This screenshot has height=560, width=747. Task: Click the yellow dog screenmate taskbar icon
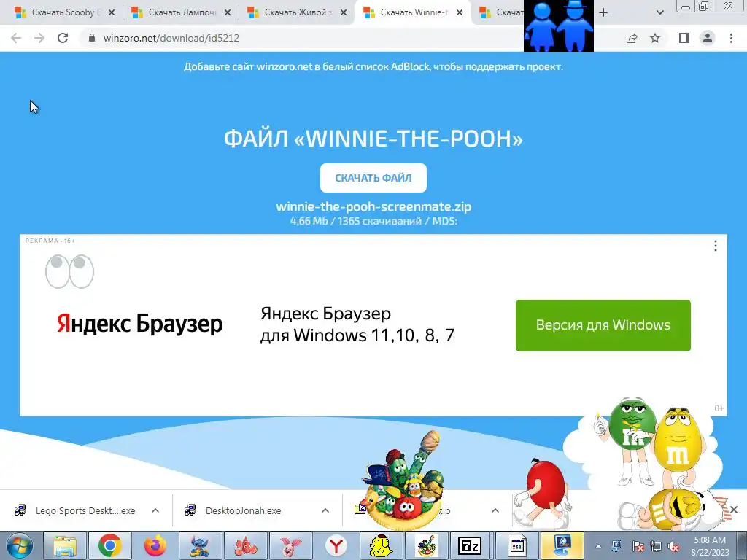(x=381, y=545)
